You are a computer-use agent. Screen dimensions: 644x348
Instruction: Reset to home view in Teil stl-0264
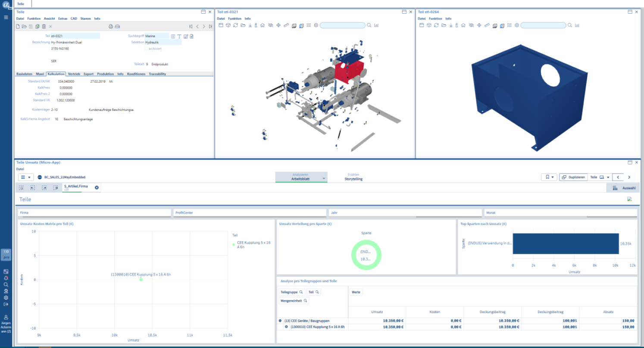click(x=463, y=25)
